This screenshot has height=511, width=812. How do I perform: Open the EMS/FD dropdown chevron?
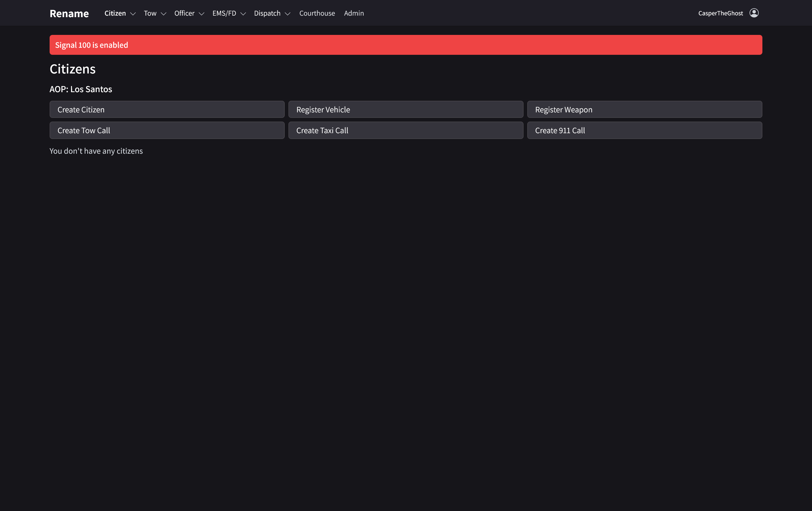tap(243, 13)
